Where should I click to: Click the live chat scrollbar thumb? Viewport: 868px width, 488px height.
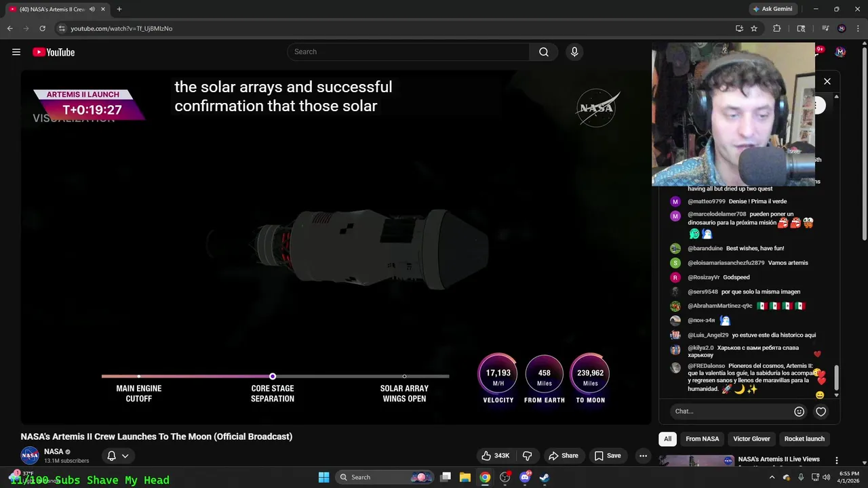pyautogui.click(x=836, y=378)
